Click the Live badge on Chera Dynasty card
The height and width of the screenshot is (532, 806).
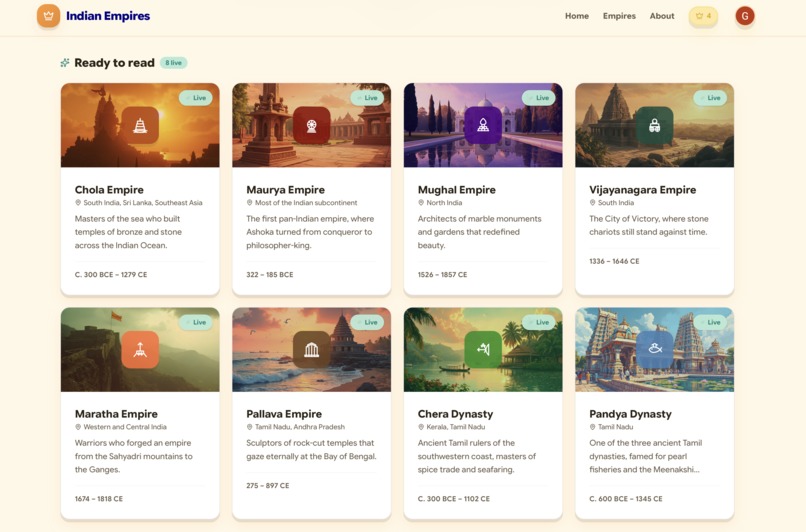(538, 322)
